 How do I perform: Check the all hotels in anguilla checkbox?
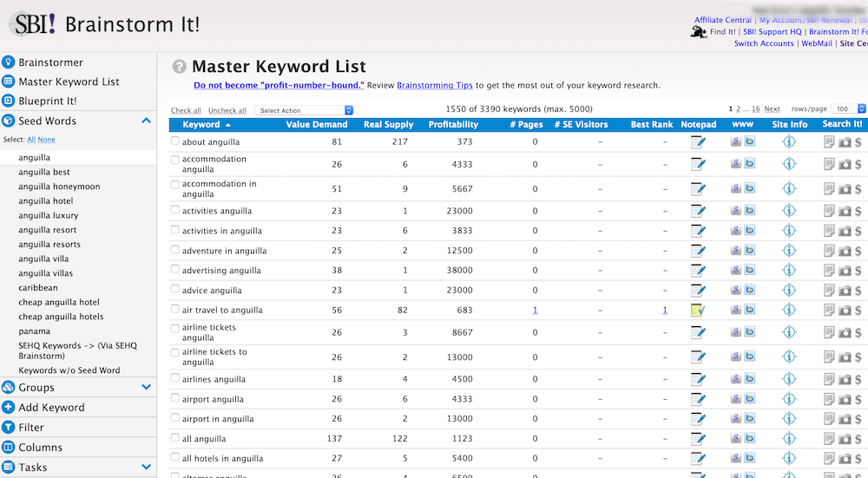[175, 457]
